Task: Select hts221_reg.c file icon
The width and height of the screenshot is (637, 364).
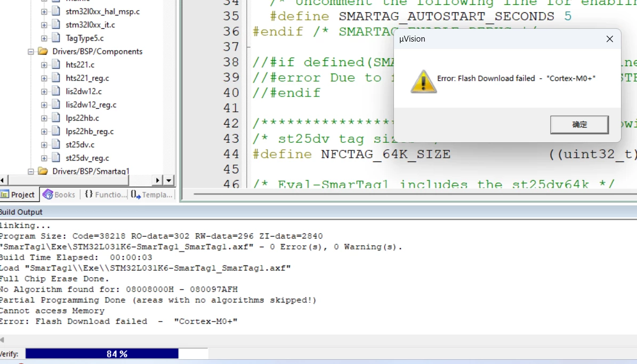Action: (56, 78)
